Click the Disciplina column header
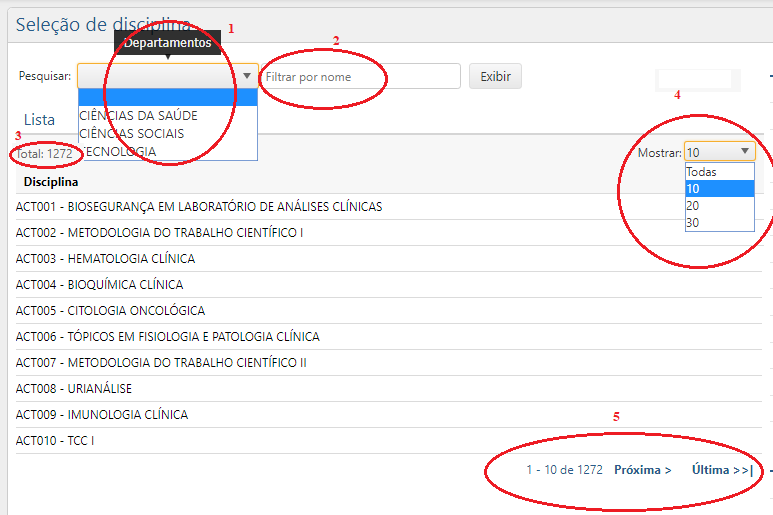The image size is (773, 515). point(51,182)
